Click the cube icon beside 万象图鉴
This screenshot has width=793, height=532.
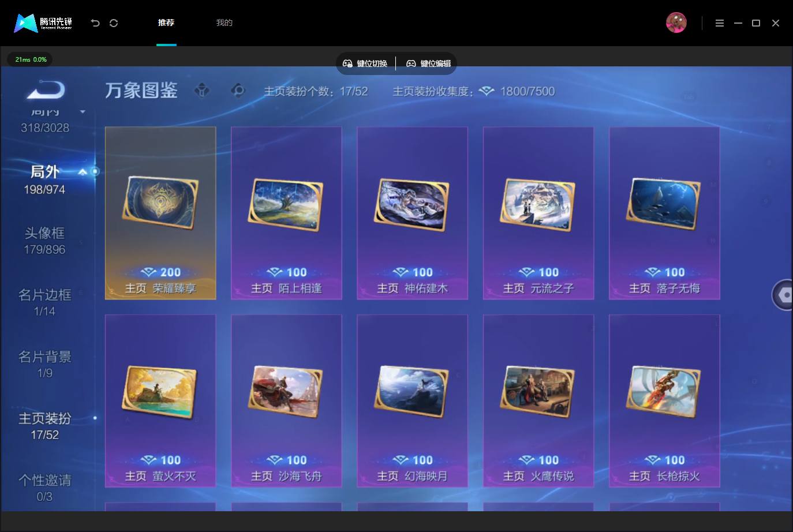point(202,91)
